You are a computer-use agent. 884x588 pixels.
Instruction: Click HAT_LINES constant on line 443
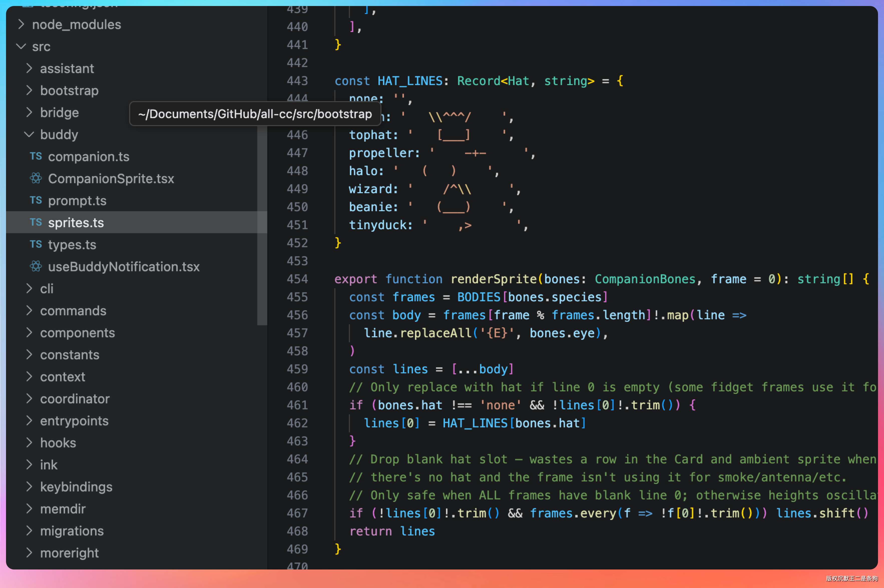point(409,81)
